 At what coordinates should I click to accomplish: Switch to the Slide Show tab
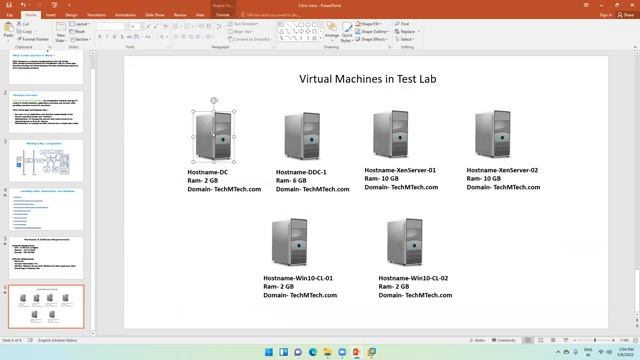[155, 15]
